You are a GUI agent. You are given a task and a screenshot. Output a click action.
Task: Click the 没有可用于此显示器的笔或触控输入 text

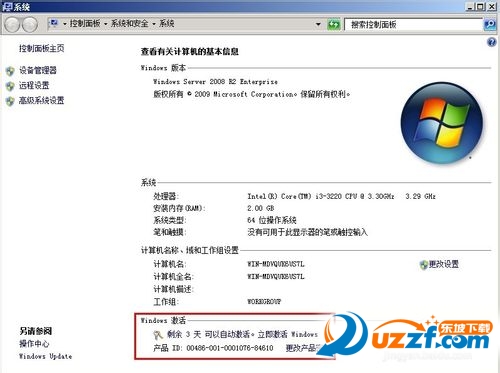pyautogui.click(x=307, y=232)
